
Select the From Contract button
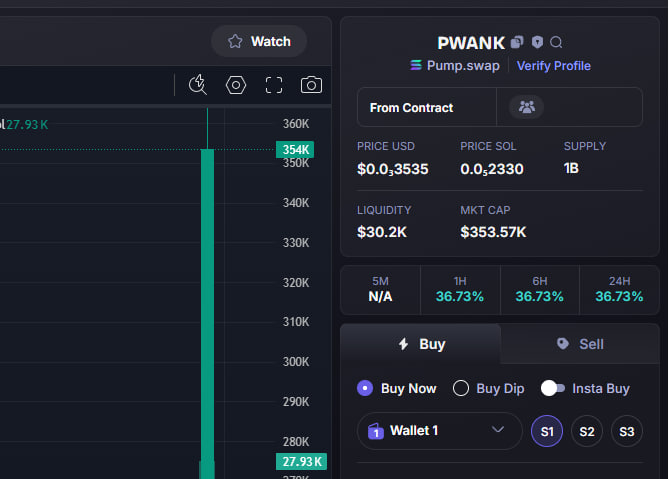coord(427,107)
